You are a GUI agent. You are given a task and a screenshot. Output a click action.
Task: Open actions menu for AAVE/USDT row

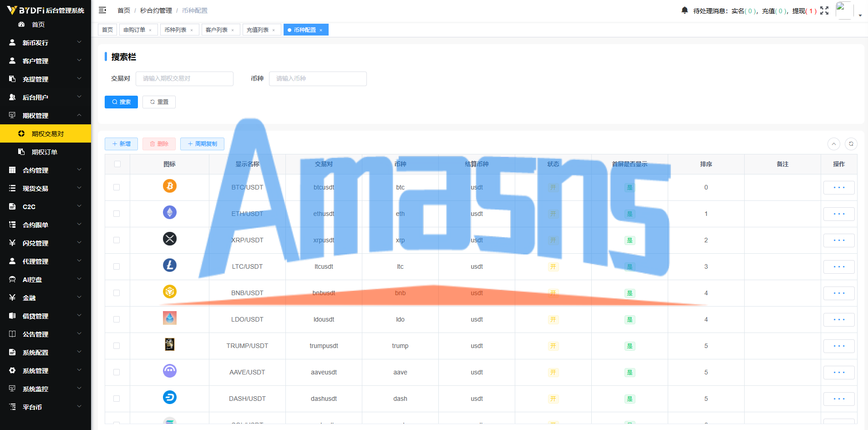839,373
